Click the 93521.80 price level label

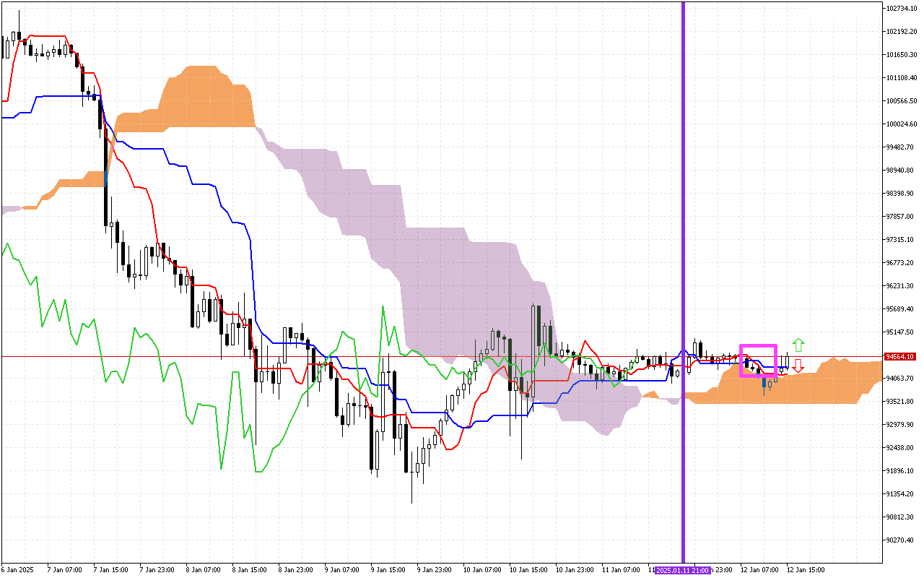(x=901, y=402)
